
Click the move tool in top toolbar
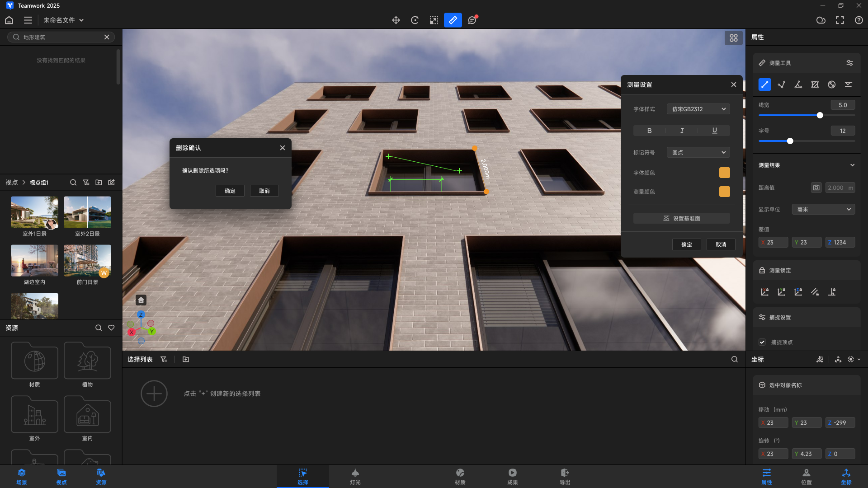click(x=396, y=20)
